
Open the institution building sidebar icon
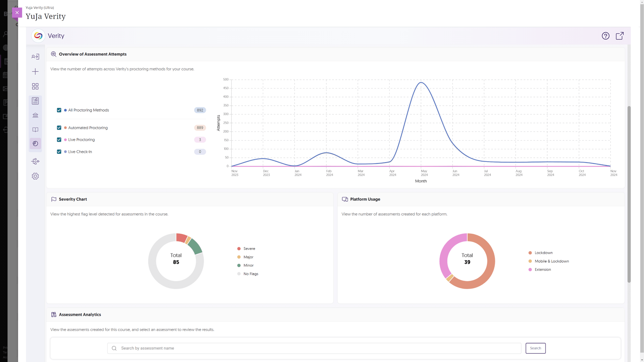tap(35, 115)
